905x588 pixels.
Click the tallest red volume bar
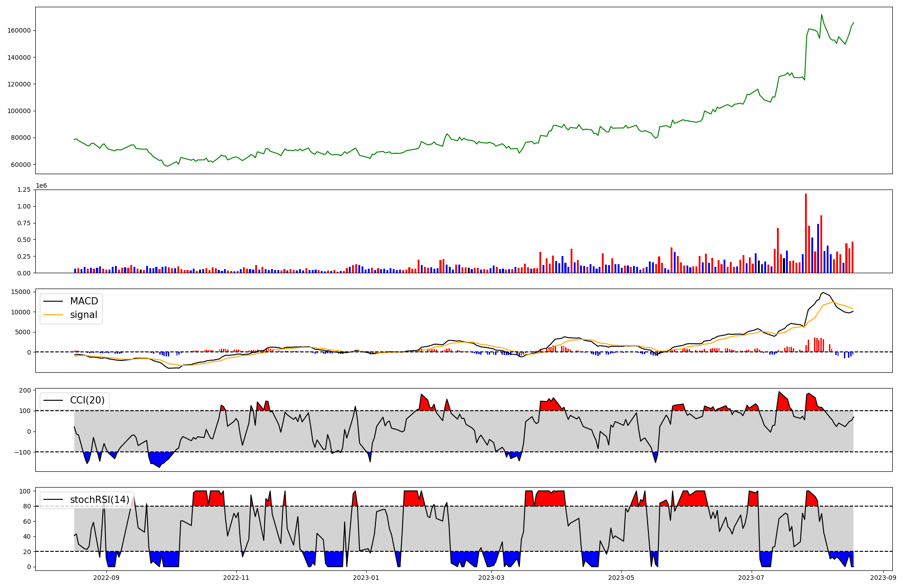[x=806, y=233]
